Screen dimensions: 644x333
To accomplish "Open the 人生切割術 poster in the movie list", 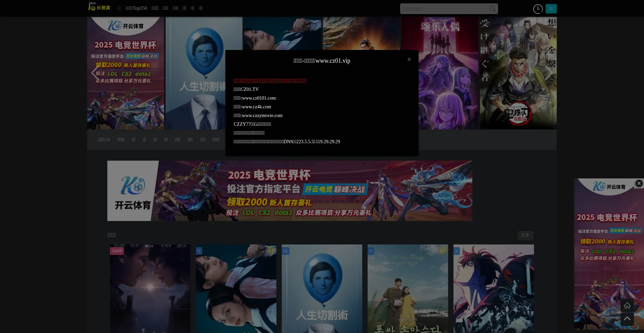I will (x=322, y=289).
